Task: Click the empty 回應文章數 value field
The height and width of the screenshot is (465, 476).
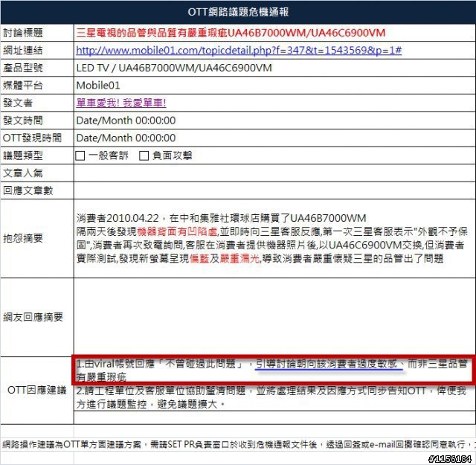Action: (274, 190)
